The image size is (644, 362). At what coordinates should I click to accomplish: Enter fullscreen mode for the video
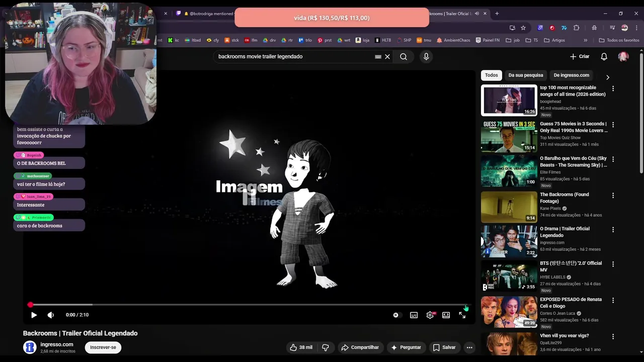point(462,315)
